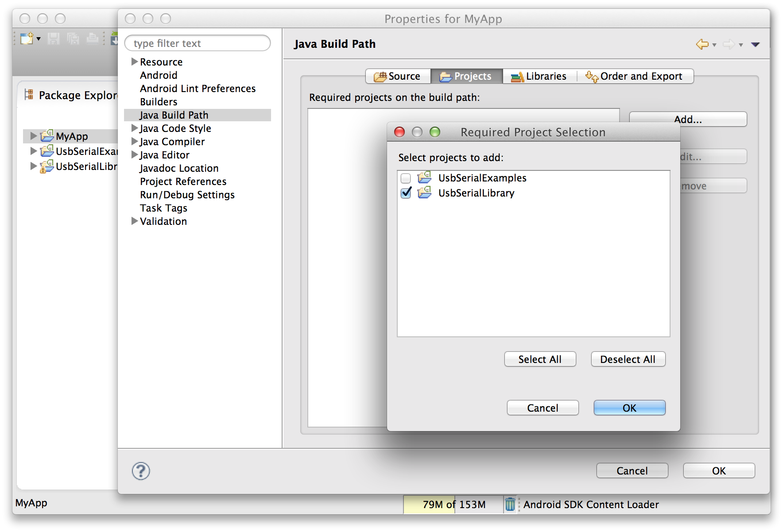This screenshot has height=532, width=783.
Task: Click Android SDK Content Loader status text
Action: click(591, 505)
